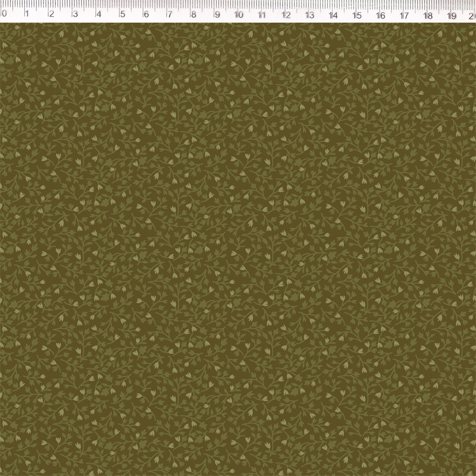476x476 pixels.
Task: Click the ruler's number 8 label
Action: [193, 12]
